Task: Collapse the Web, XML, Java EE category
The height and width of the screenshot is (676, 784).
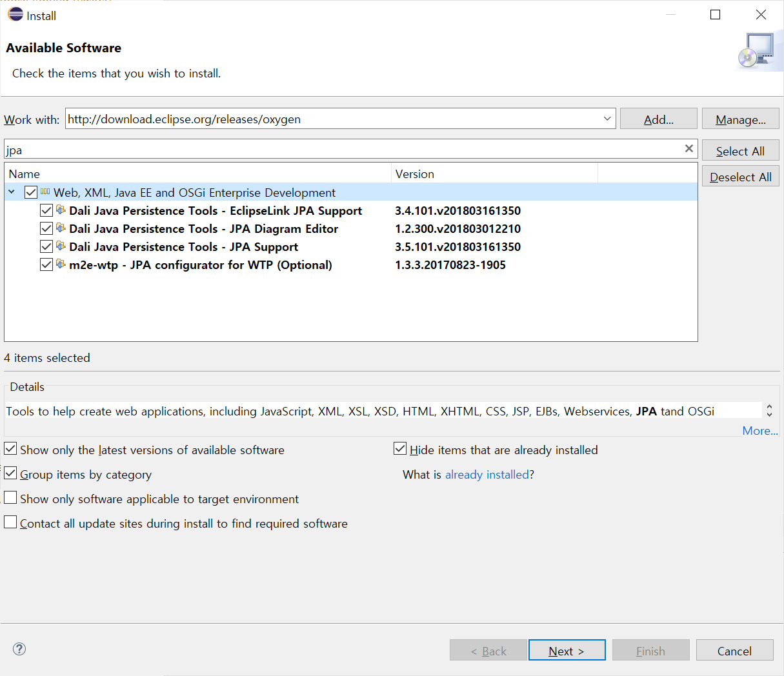Action: 12,192
